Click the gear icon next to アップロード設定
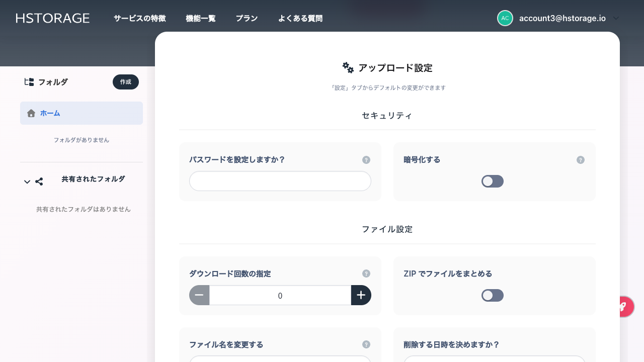The height and width of the screenshot is (362, 644). click(348, 68)
